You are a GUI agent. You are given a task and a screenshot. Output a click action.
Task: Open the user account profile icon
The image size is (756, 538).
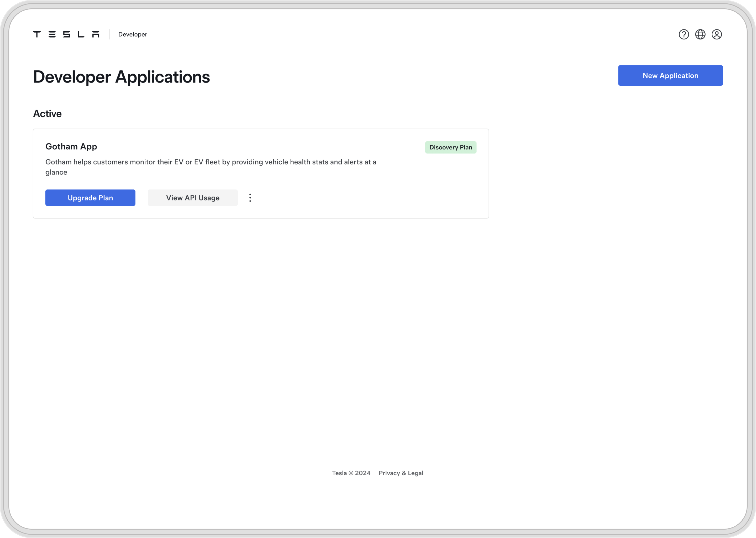[717, 34]
